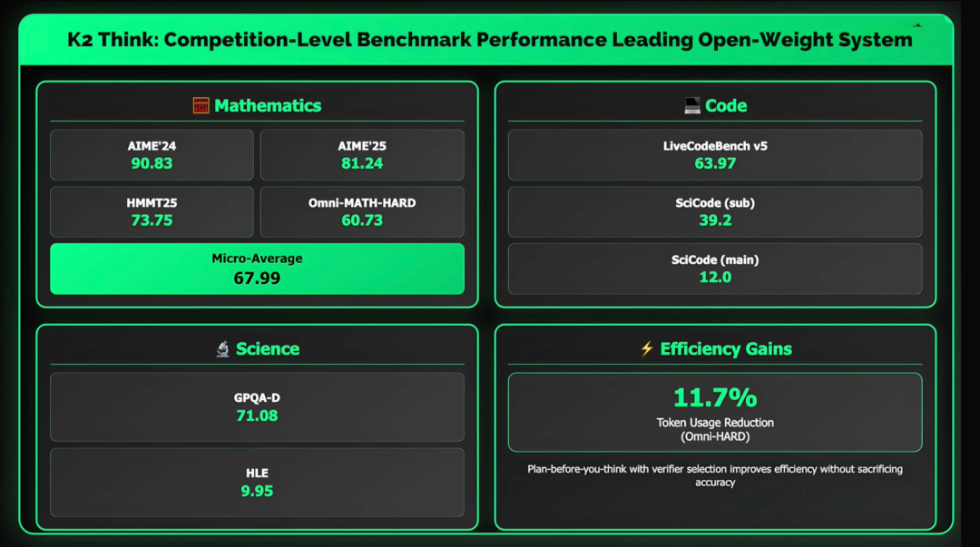Click the plan-before-you-think description text
Viewport: 980px width, 547px height.
tap(715, 475)
